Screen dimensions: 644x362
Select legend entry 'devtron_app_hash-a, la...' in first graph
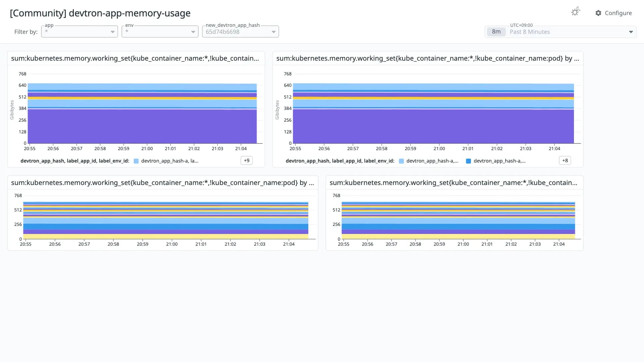170,161
